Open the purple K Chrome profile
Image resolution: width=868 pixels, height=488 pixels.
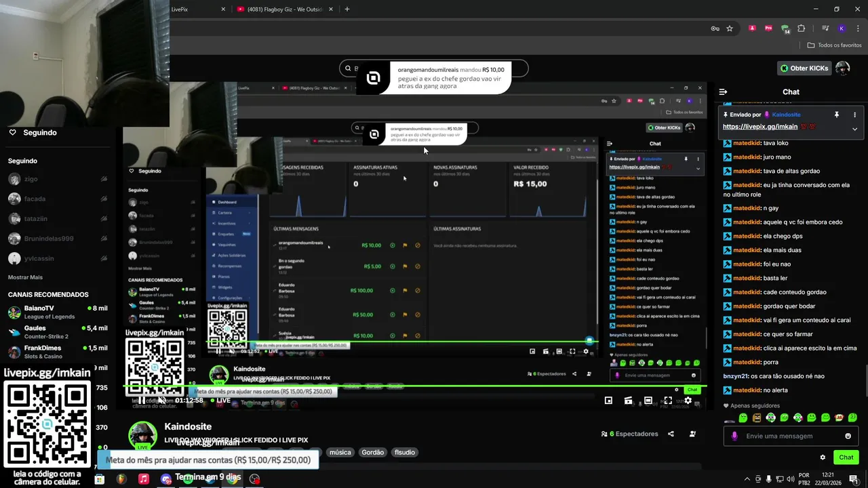point(842,28)
